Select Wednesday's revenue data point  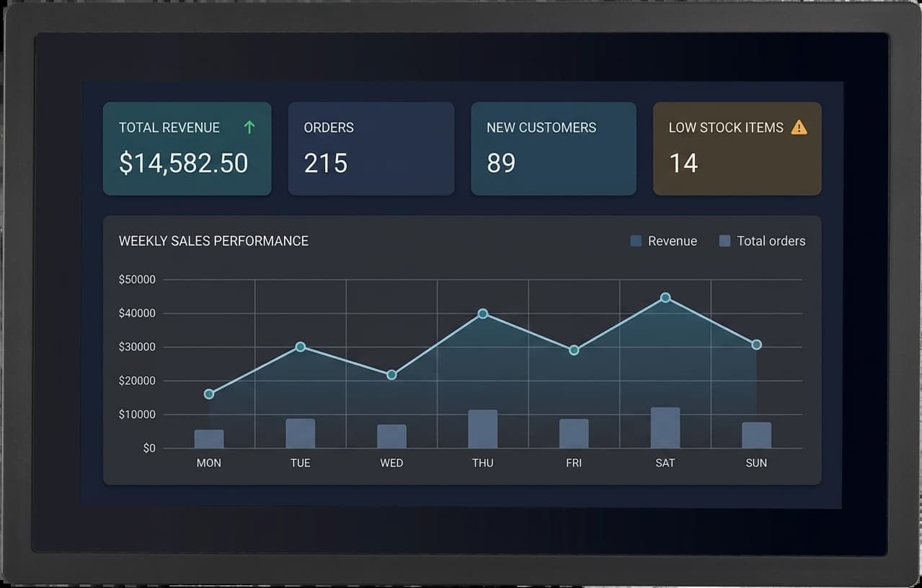[391, 375]
